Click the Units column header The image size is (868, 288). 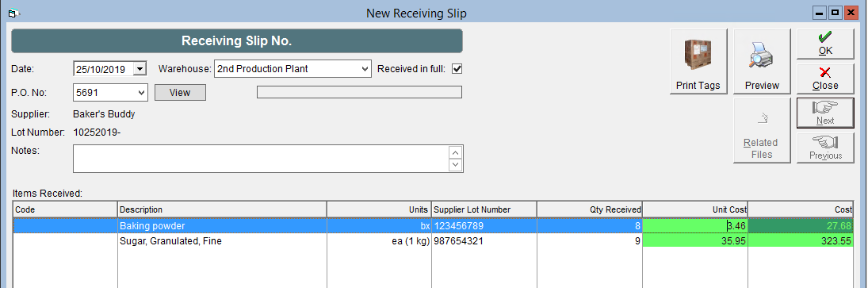tap(379, 210)
